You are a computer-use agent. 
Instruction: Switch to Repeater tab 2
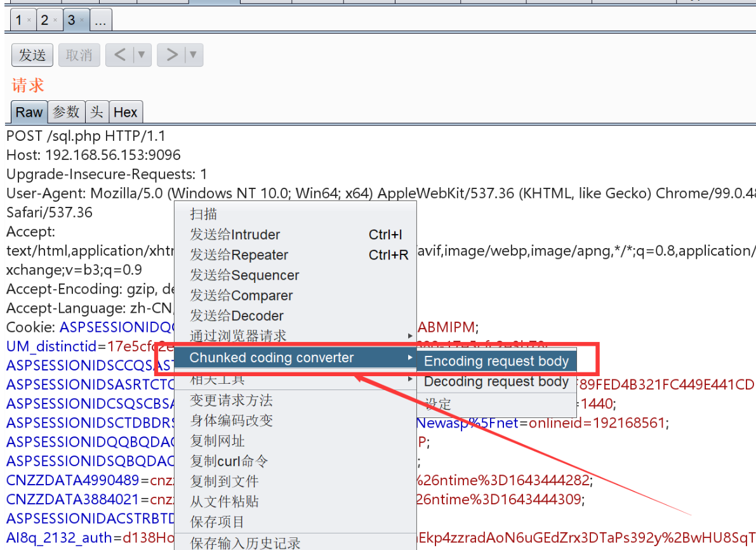[x=45, y=20]
